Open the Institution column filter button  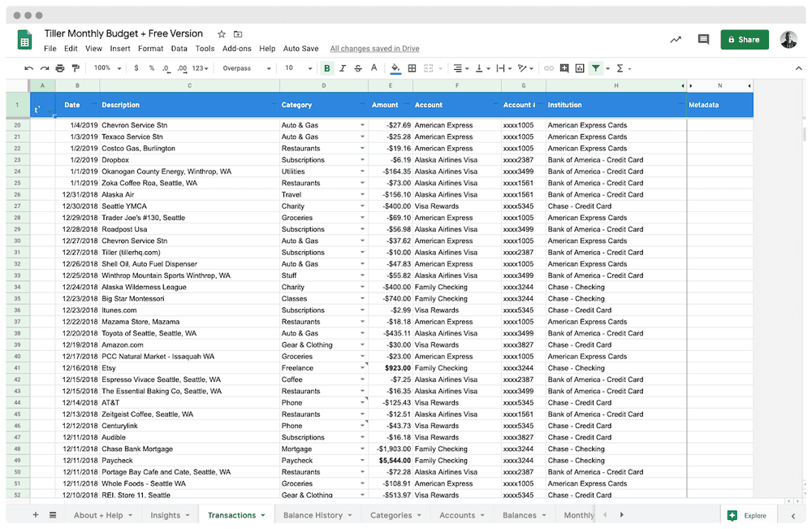click(x=680, y=105)
